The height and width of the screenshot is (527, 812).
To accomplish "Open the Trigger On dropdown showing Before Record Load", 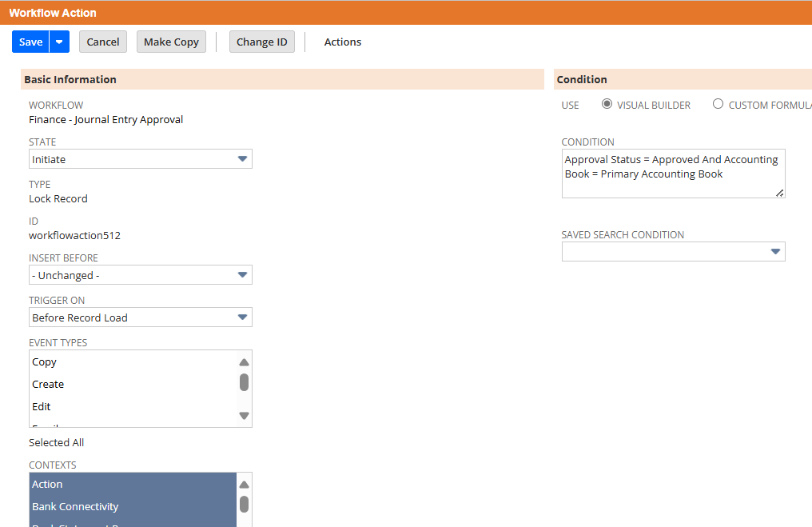I will pos(140,317).
